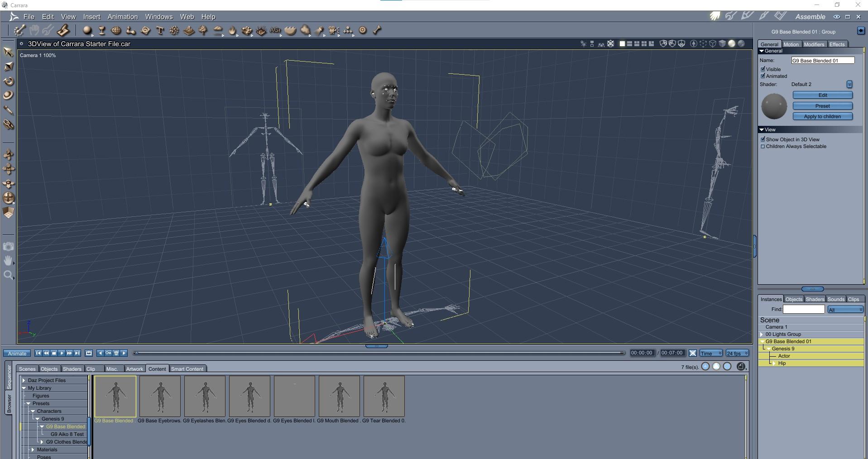Open the Time units dropdown
Screen dimensions: 868x459
[x=711, y=353]
